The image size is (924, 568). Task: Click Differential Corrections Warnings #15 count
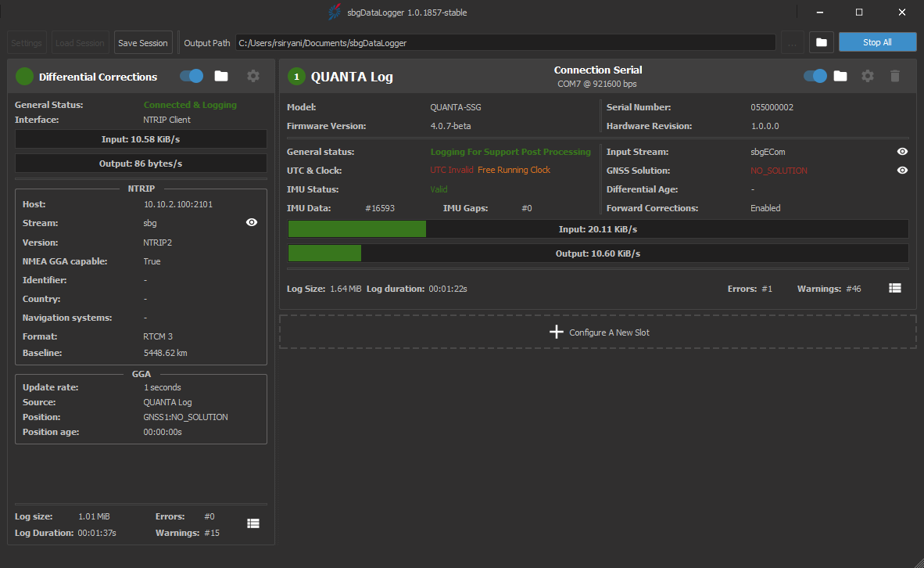(212, 533)
